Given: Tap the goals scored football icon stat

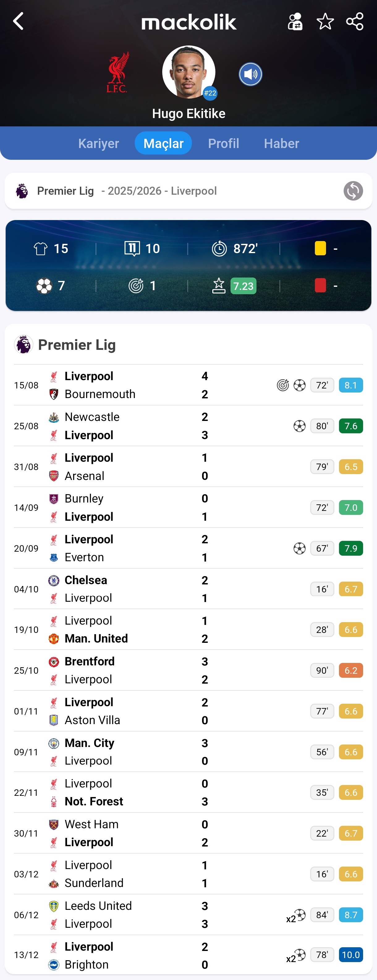Looking at the screenshot, I should click(x=44, y=286).
